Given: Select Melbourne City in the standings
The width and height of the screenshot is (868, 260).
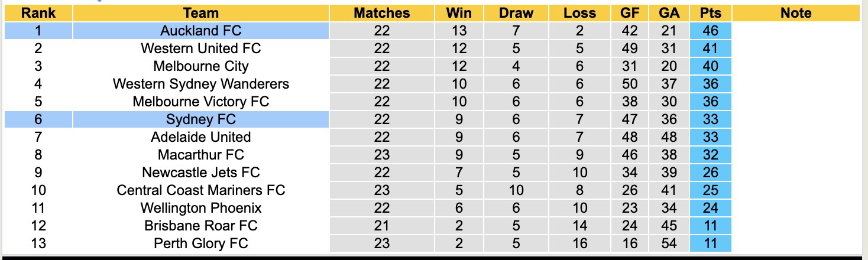Looking at the screenshot, I should point(200,66).
